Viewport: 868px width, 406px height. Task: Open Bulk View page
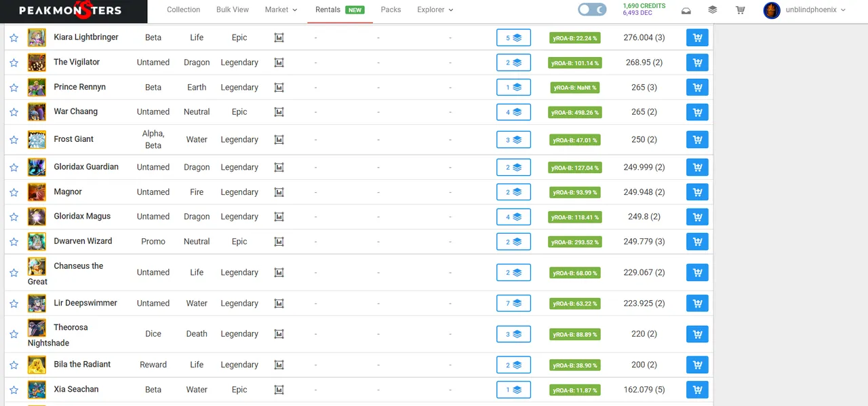pos(233,10)
